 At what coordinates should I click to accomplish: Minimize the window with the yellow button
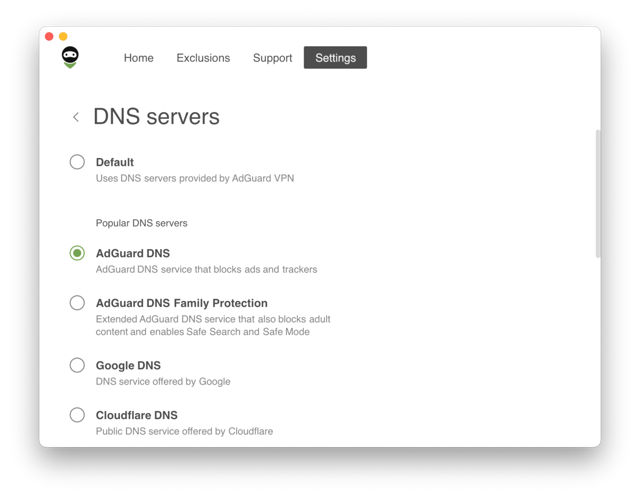[63, 37]
